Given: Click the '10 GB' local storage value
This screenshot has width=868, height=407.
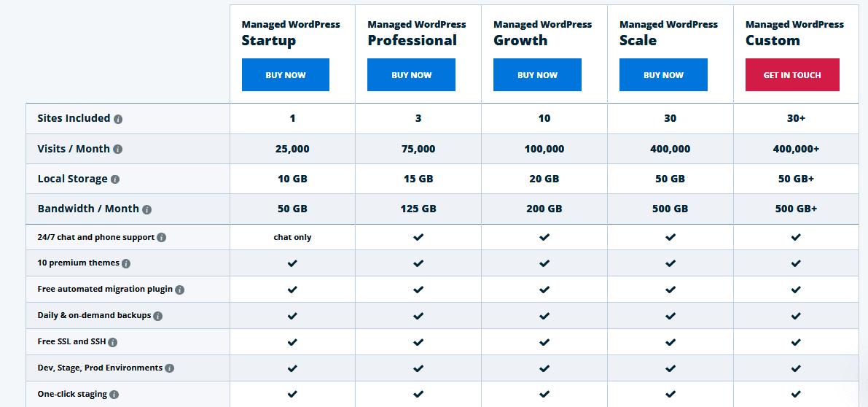Looking at the screenshot, I should [292, 179].
